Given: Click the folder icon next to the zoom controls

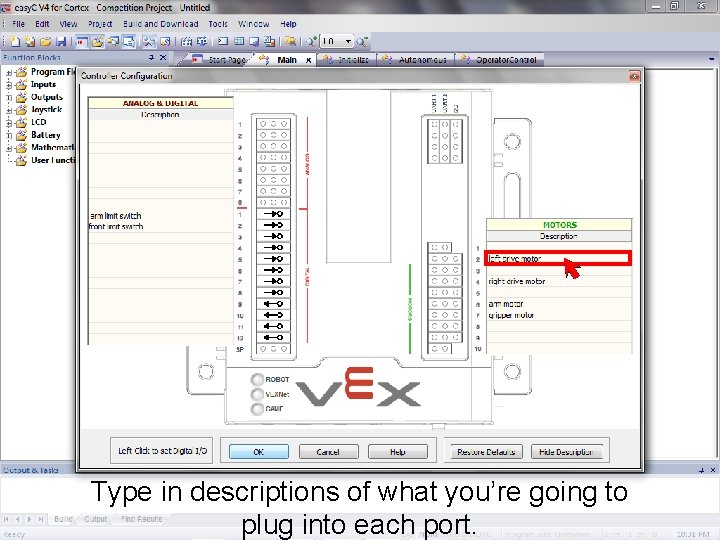Looking at the screenshot, I should click(x=290, y=42).
